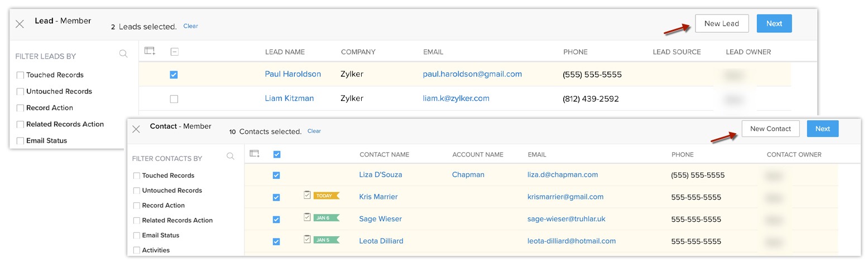This screenshot has width=868, height=263.
Task: Click the search icon beside Filter Leads By
Action: pyautogui.click(x=123, y=54)
